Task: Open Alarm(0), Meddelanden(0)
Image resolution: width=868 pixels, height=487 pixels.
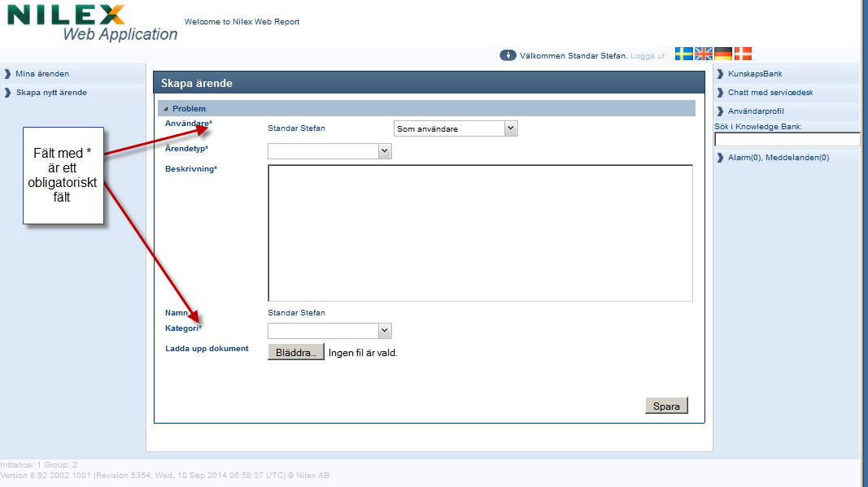Action: tap(779, 158)
